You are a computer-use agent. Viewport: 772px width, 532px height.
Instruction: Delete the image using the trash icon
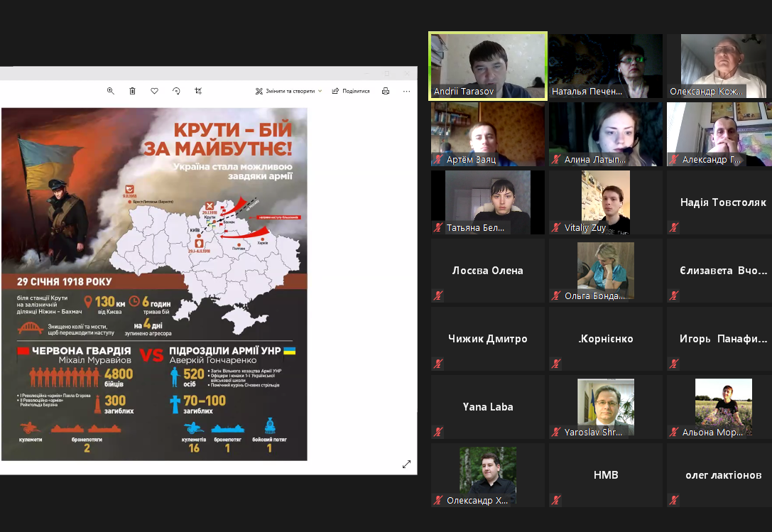click(132, 91)
